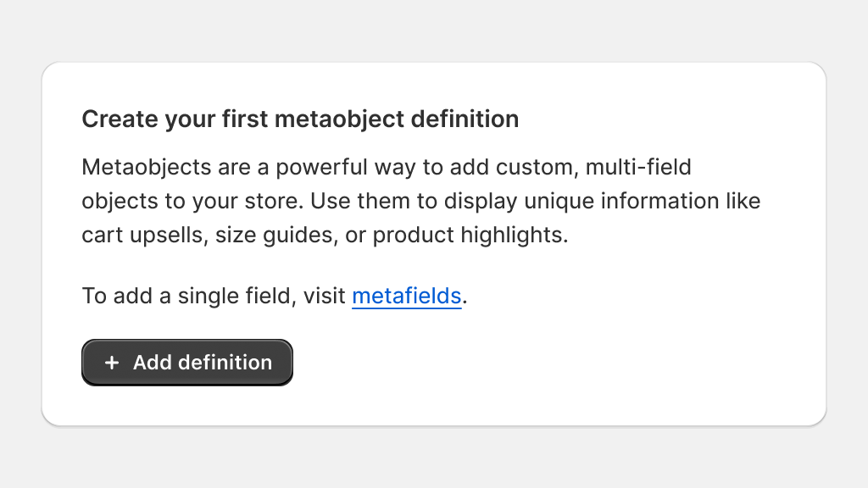Click the plus icon on Add definition
The width and height of the screenshot is (868, 488).
(x=112, y=363)
